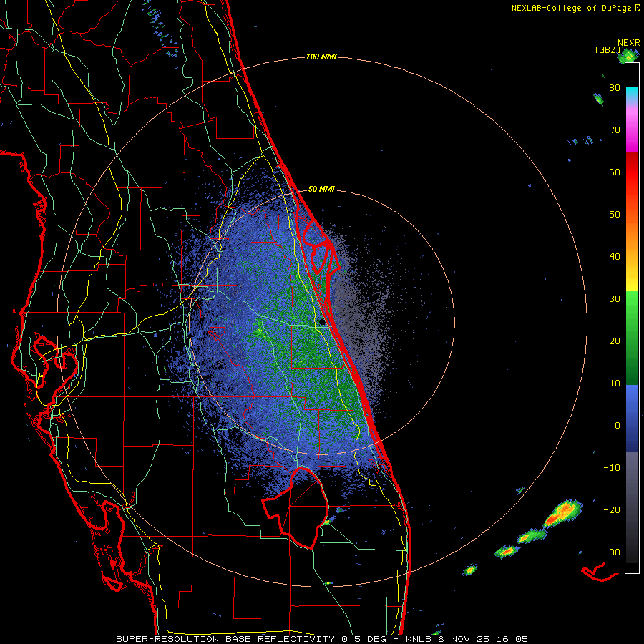Click the 30 value on the dBZ scale
The height and width of the screenshot is (644, 644).
(x=615, y=299)
